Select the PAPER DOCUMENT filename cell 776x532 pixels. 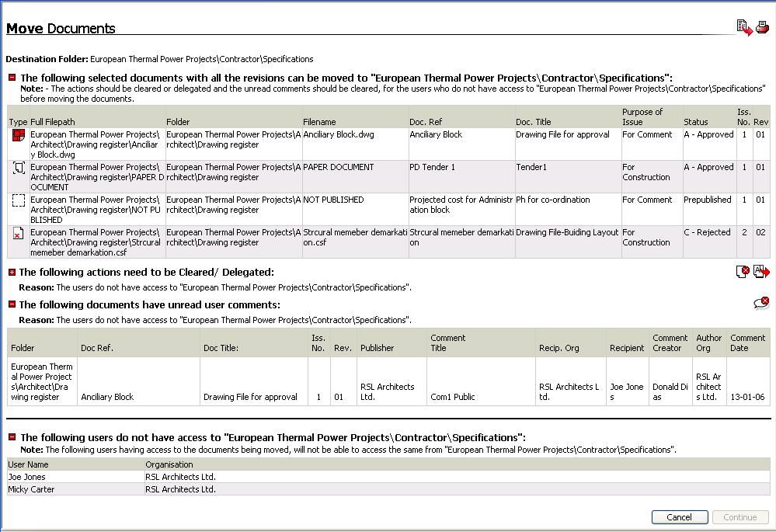coord(355,176)
